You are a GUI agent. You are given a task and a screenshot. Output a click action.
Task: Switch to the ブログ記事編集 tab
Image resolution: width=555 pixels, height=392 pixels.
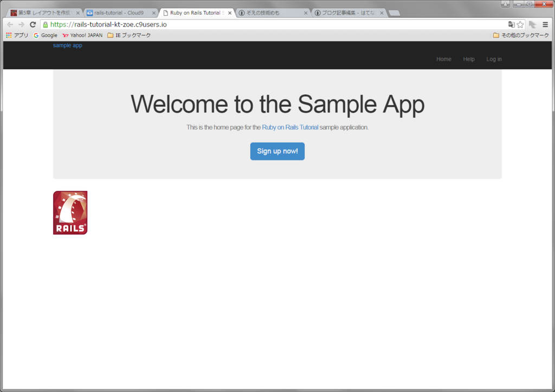[348, 13]
